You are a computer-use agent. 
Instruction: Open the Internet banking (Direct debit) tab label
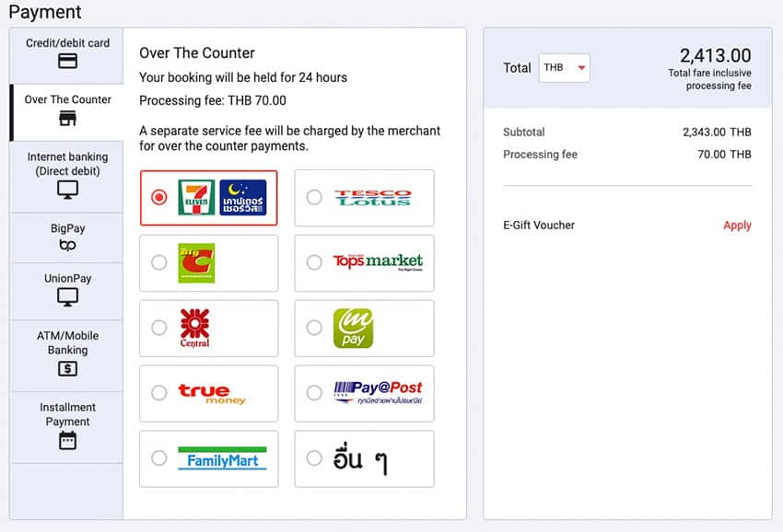point(67,164)
